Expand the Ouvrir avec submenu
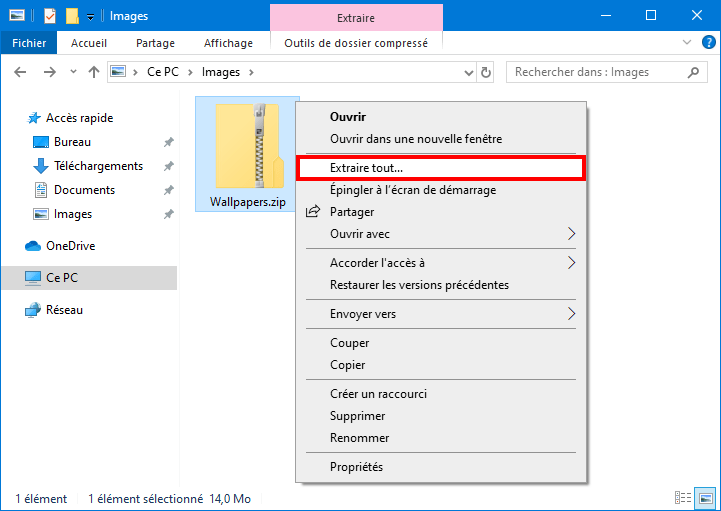The height and width of the screenshot is (511, 721). point(572,234)
